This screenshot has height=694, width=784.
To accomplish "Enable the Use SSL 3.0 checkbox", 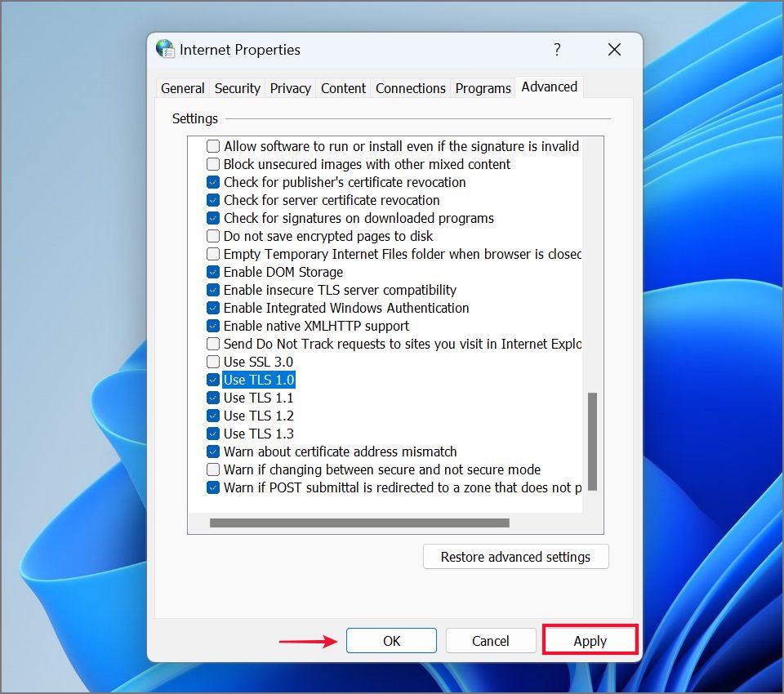I will pos(213,362).
